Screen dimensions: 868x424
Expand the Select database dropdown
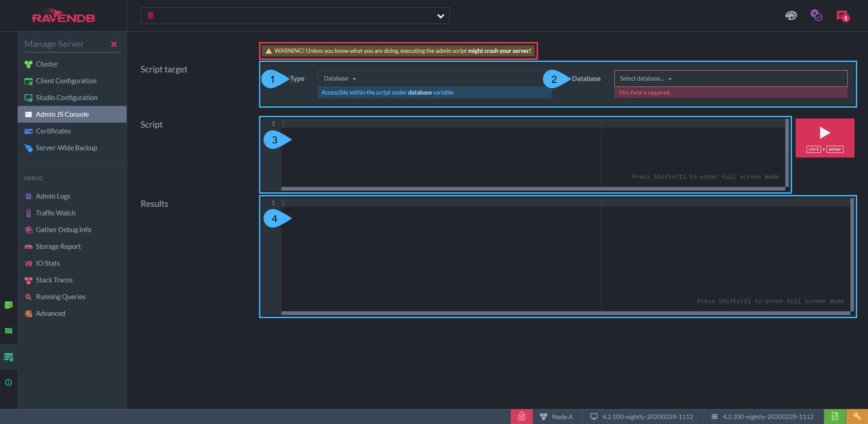pos(731,79)
